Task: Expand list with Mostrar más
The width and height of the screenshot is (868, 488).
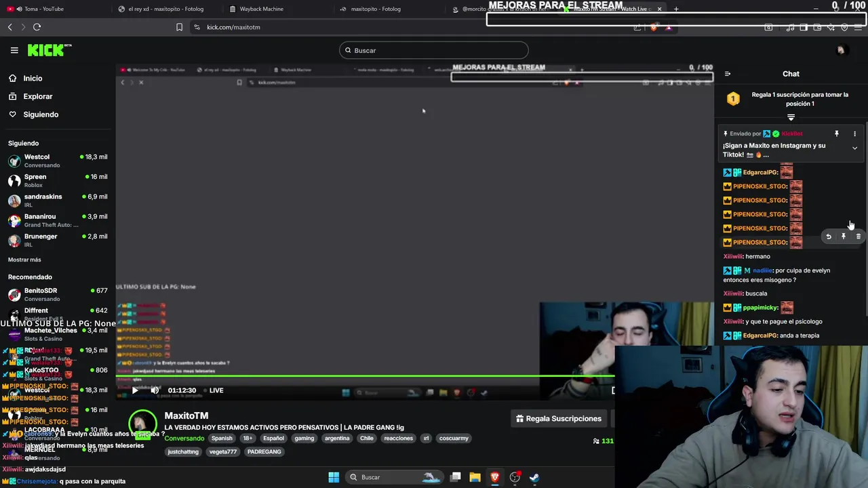Action: [x=24, y=260]
